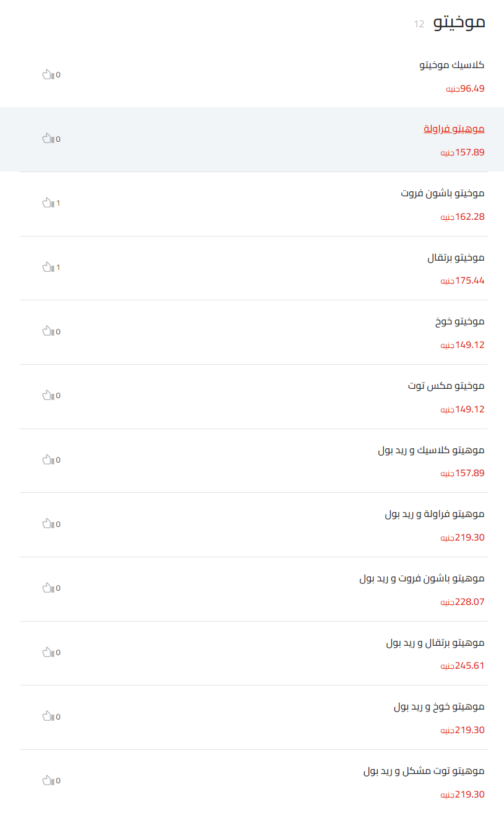Viewport: 504px width, 813px height.
Task: Choose موخيتو برتقال from the menu
Action: tap(456, 258)
